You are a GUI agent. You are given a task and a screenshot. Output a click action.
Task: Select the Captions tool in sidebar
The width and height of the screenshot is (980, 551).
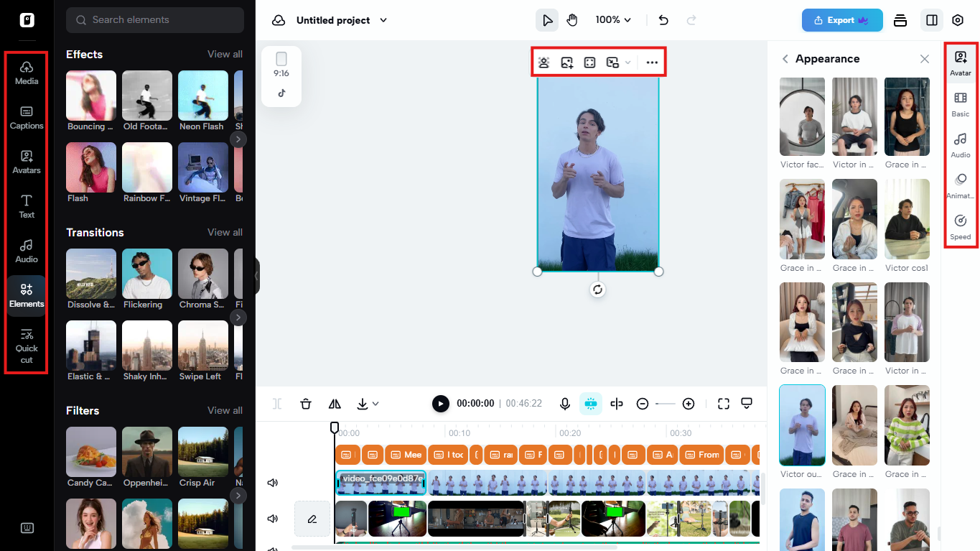26,118
